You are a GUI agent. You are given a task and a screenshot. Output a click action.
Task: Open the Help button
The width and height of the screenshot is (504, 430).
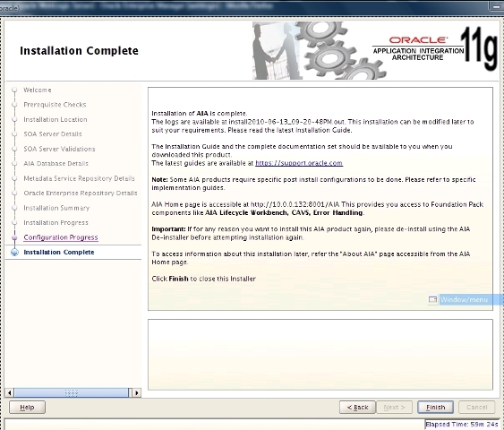pos(27,408)
